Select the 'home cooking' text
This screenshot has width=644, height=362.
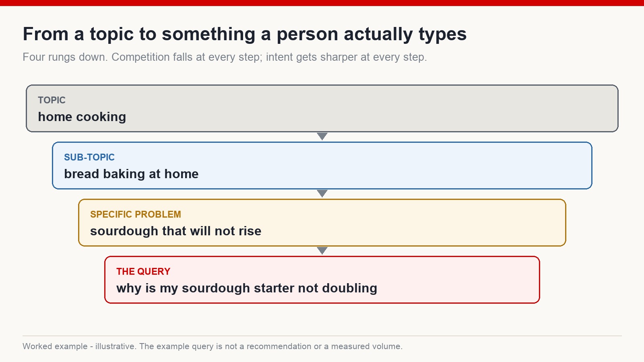click(x=82, y=117)
